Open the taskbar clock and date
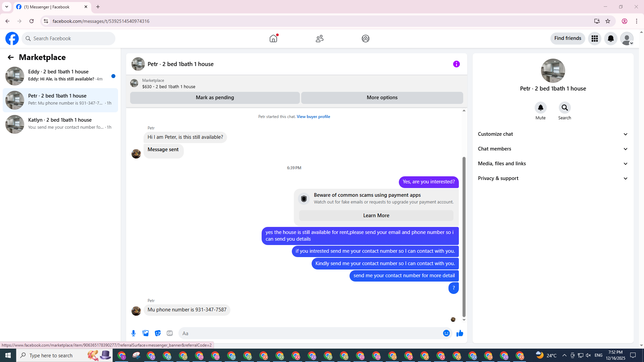The width and height of the screenshot is (644, 362). (x=615, y=355)
